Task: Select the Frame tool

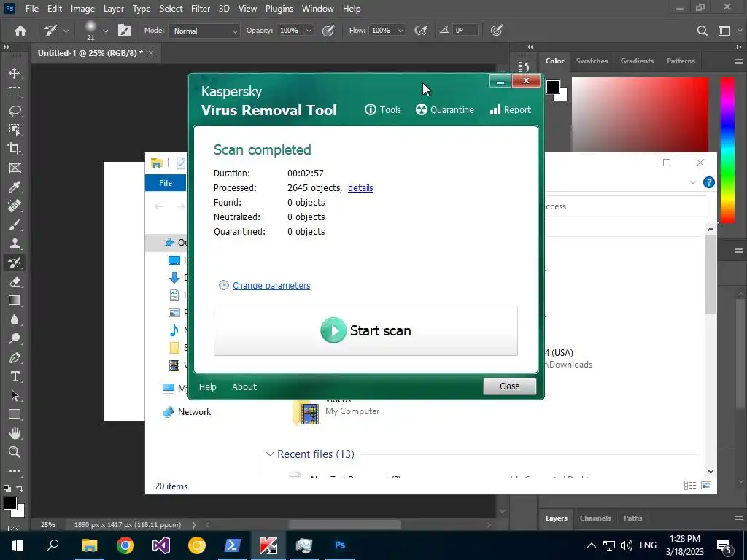Action: pyautogui.click(x=15, y=168)
